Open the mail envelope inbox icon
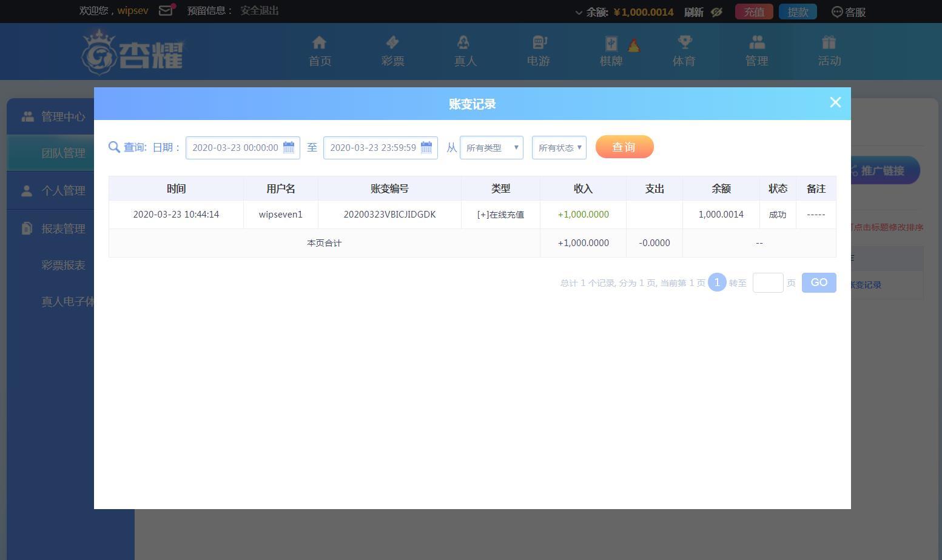 166,11
